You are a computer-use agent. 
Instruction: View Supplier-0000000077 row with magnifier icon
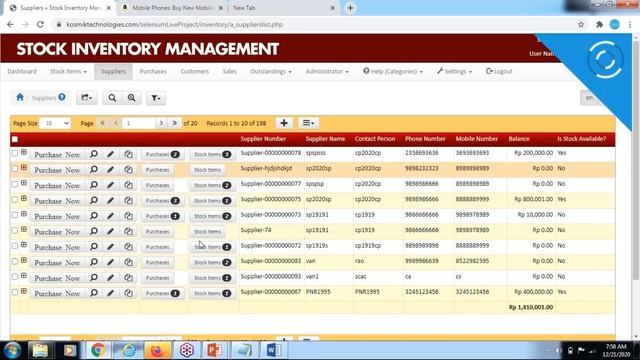(x=94, y=185)
